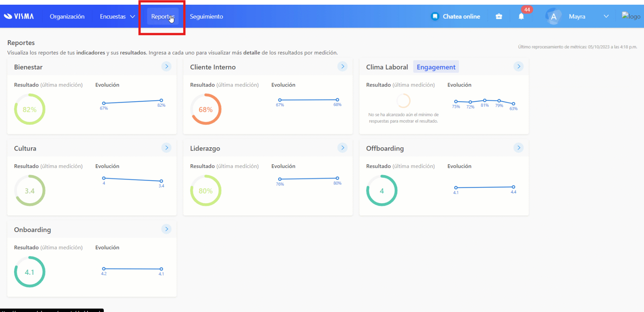644x312 pixels.
Task: Open Onboarding report via arrow
Action: (x=166, y=229)
